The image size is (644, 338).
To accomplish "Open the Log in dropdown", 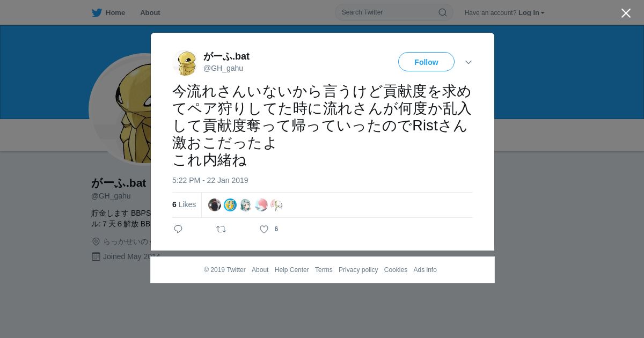I will coord(531,13).
